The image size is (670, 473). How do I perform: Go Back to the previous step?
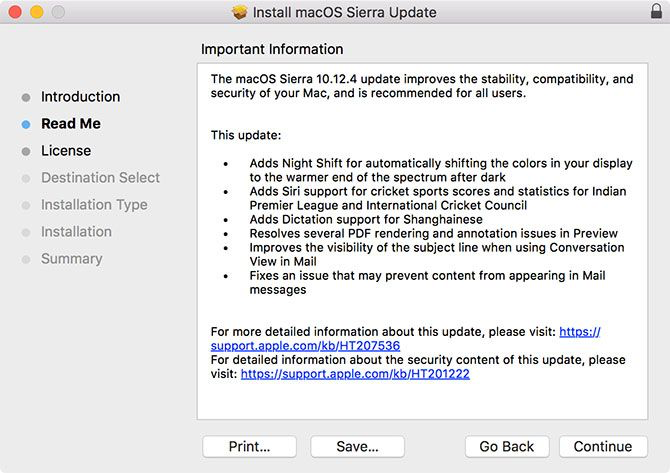pos(507,446)
